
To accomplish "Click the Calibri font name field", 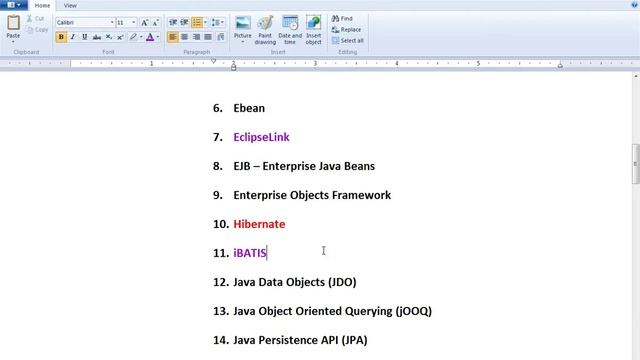I will tap(82, 22).
